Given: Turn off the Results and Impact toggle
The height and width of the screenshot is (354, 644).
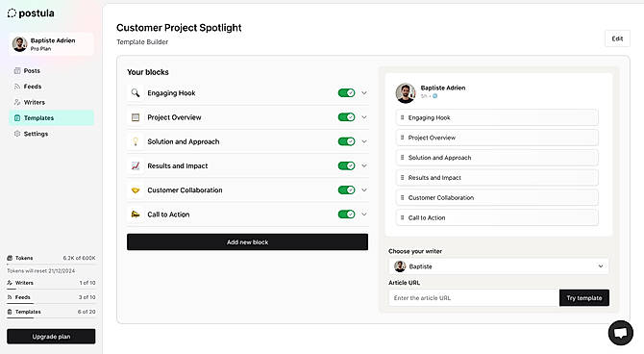Looking at the screenshot, I should coord(346,165).
